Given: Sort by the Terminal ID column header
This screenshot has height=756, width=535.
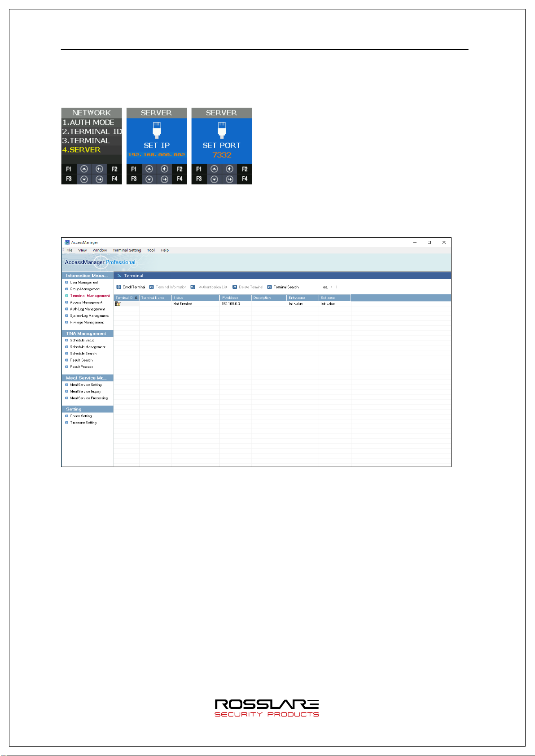Looking at the screenshot, I should pos(126,298).
